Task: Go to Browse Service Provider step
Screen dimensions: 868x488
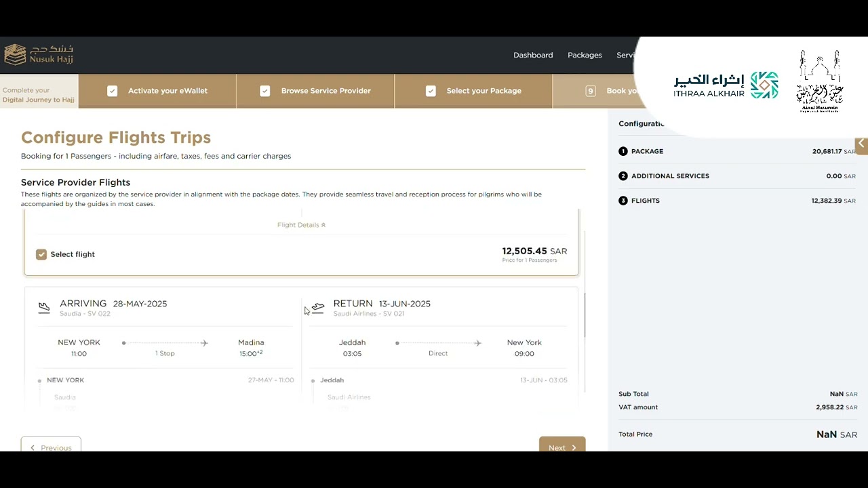Action: click(315, 91)
